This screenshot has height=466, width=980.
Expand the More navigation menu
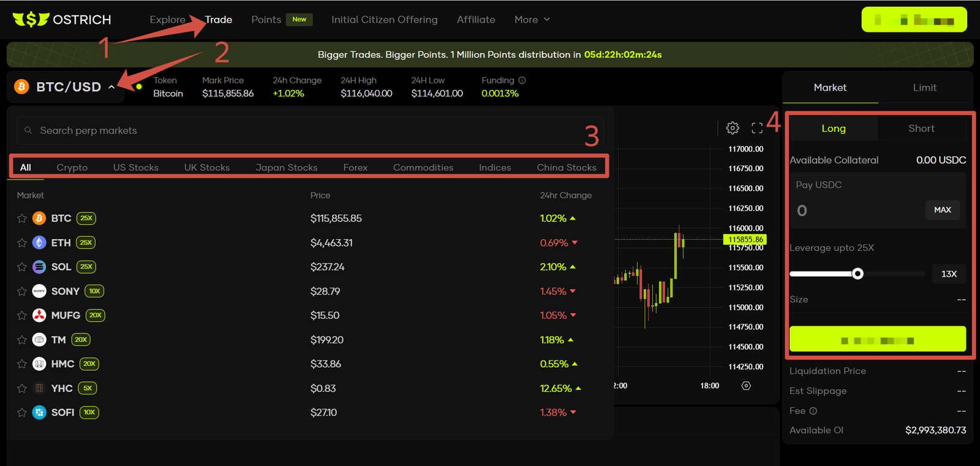click(x=532, y=20)
